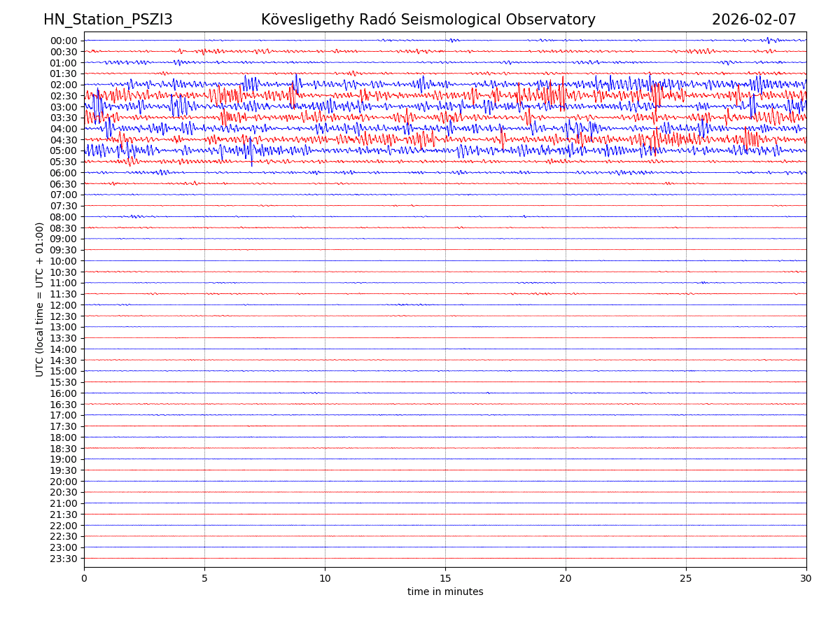Click the HN_Station_PSZI3 station label
Image resolution: width=840 pixels, height=630 pixels.
108,20
